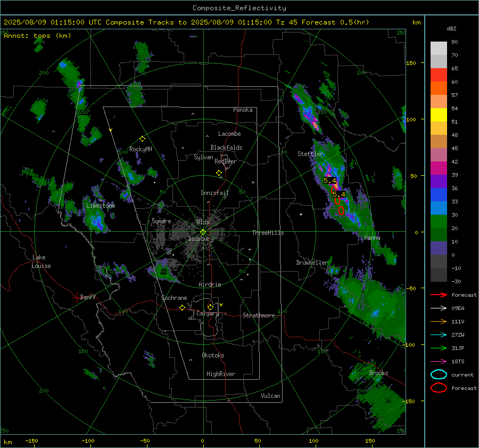The height and width of the screenshot is (448, 479).
Task: Click the red forecast arrow legend icon
Action: 439,295
